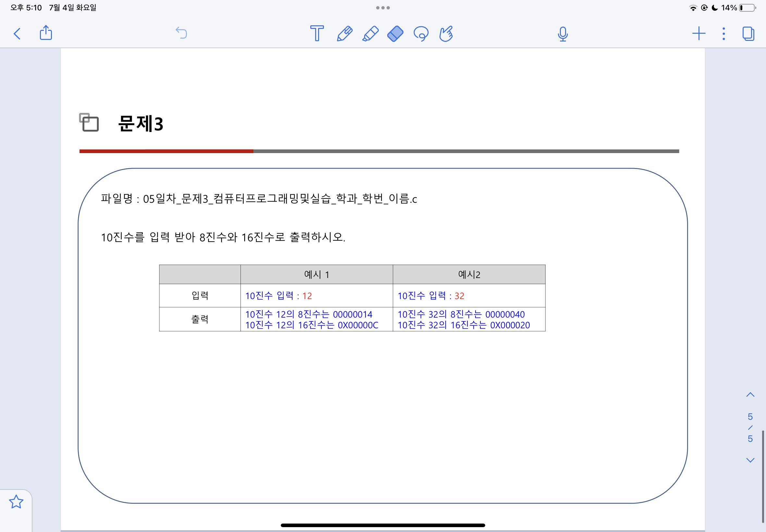The image size is (766, 532).
Task: Go to next page with down chevron
Action: pyautogui.click(x=750, y=460)
